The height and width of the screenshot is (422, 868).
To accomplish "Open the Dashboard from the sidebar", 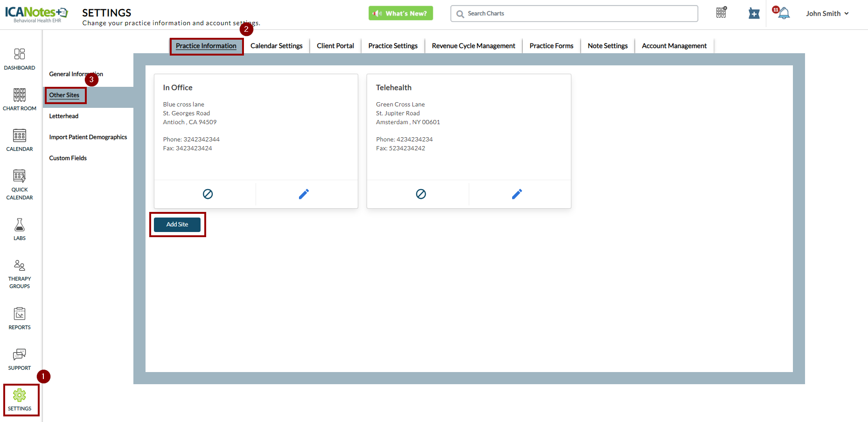I will click(20, 59).
